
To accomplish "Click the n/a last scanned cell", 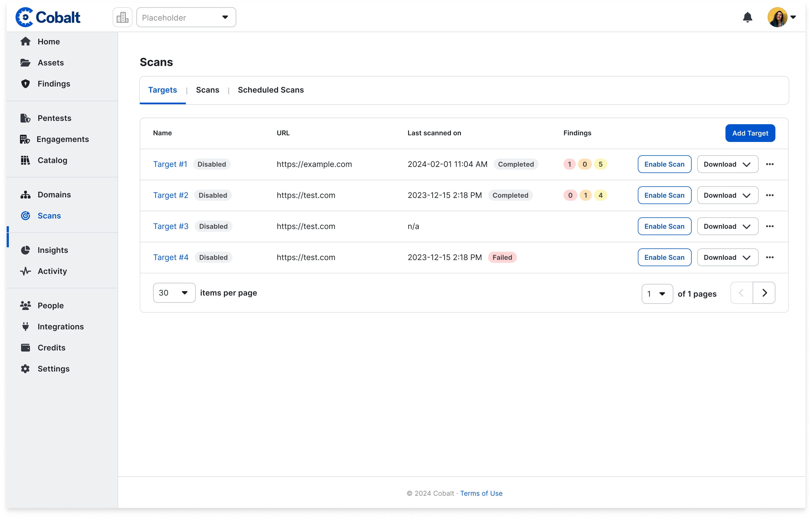I will click(413, 226).
